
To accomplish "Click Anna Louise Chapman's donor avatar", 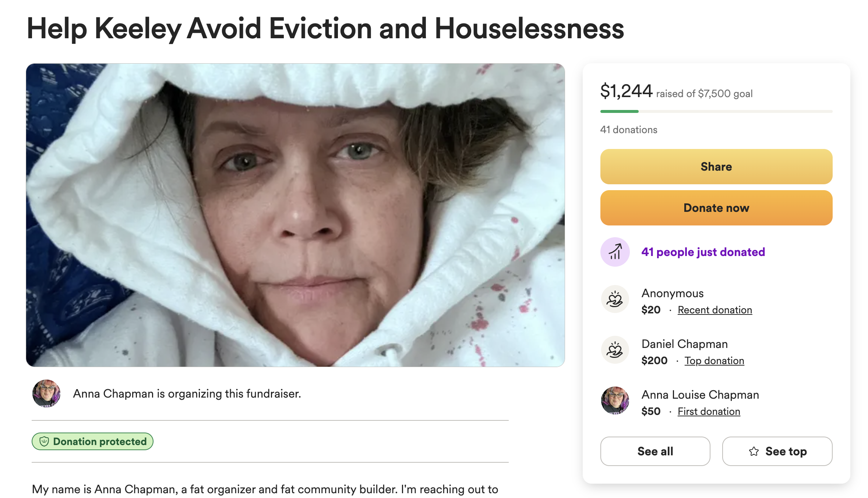I will (615, 401).
